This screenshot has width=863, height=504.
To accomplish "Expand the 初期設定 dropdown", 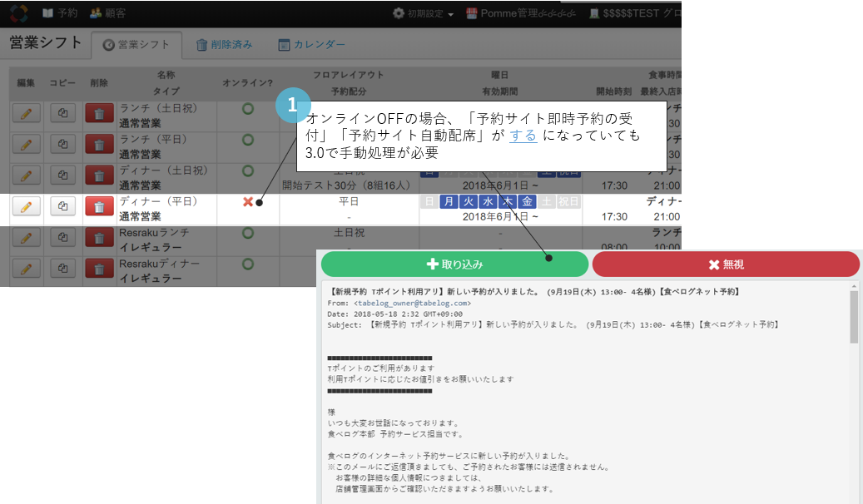I will (423, 14).
